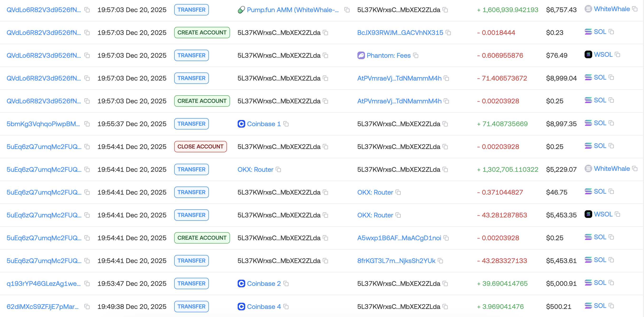Open the WhiteWhale token link in the OKX row
The width and height of the screenshot is (644, 317).
(611, 168)
